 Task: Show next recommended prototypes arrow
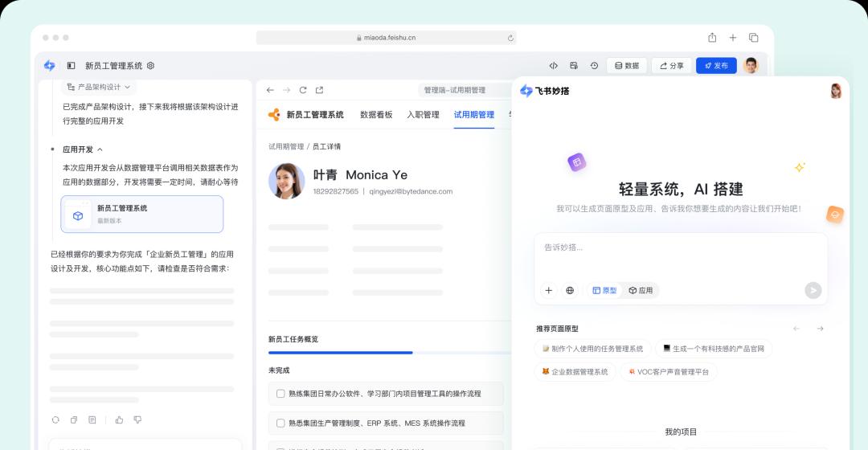coord(820,329)
